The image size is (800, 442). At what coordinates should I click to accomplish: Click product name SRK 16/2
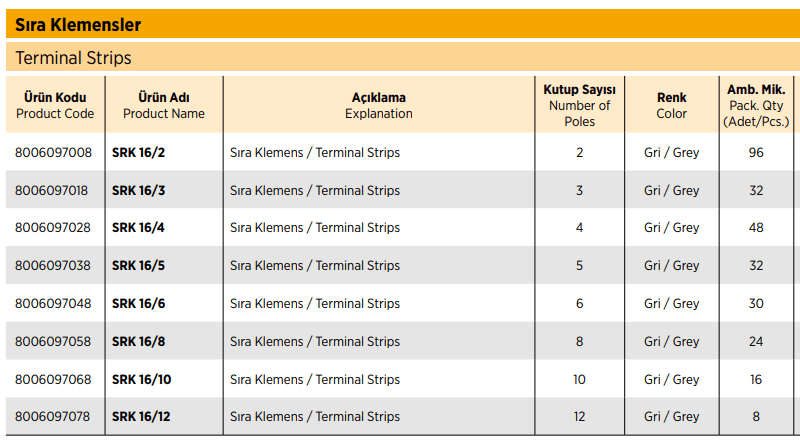tap(138, 153)
